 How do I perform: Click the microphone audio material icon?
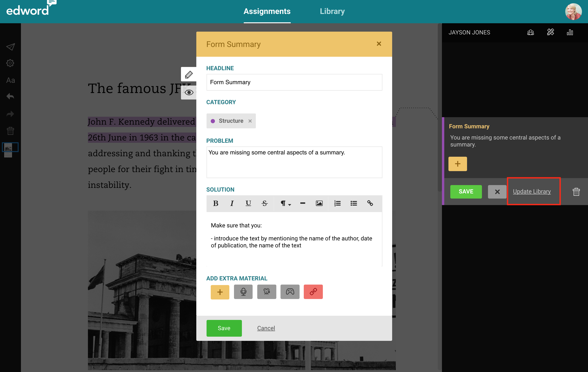[x=243, y=292]
